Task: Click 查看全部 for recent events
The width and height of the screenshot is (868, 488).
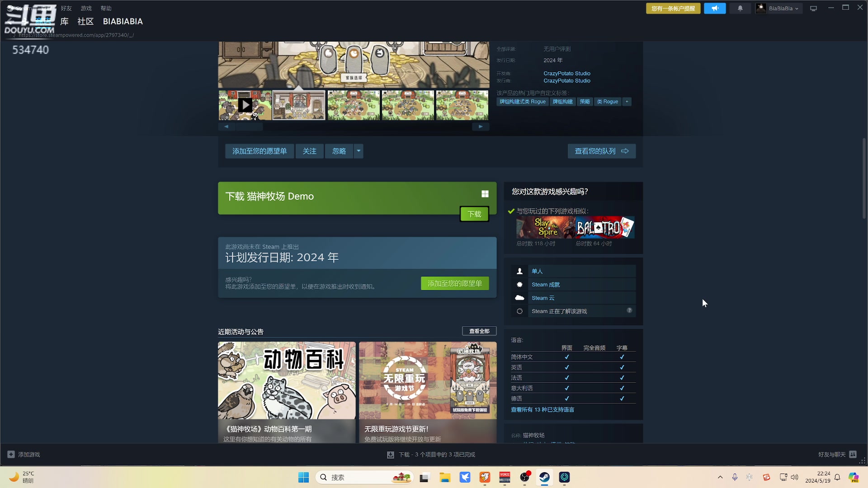Action: tap(479, 331)
